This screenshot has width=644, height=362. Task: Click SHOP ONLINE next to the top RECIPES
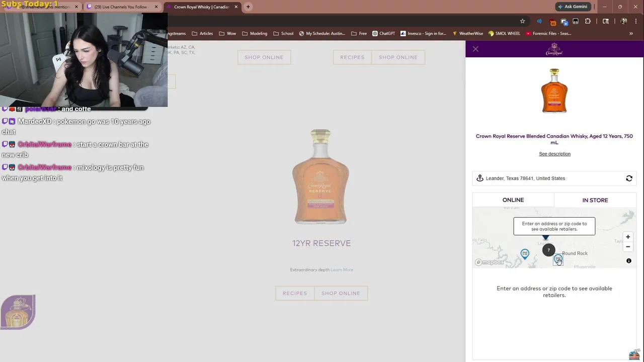coord(398,57)
